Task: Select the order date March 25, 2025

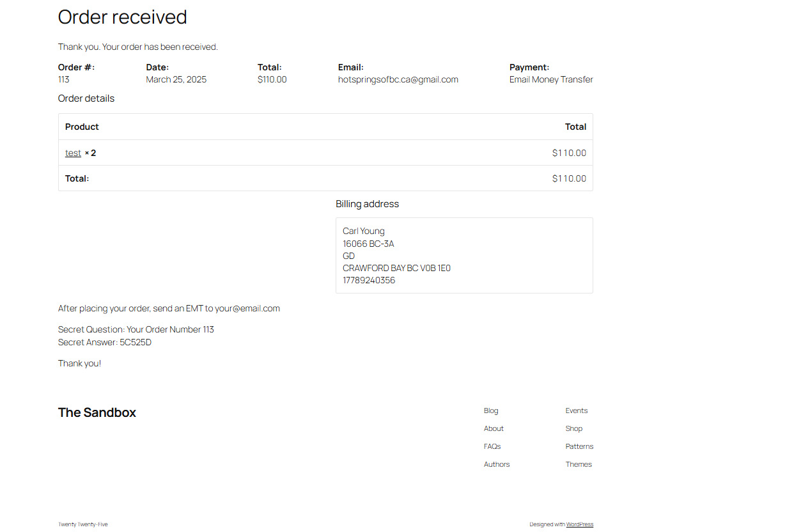Action: [176, 79]
